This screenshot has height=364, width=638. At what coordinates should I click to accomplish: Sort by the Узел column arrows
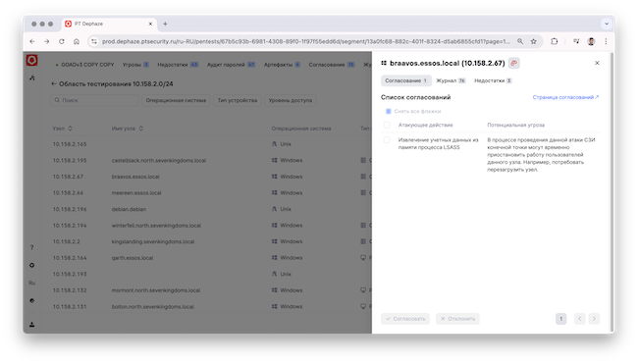click(x=71, y=129)
